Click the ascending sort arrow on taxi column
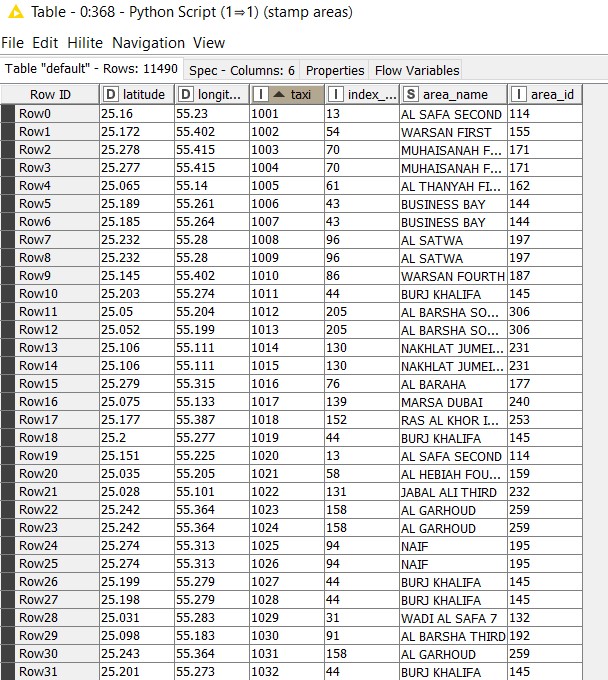This screenshot has width=608, height=680. (x=279, y=94)
